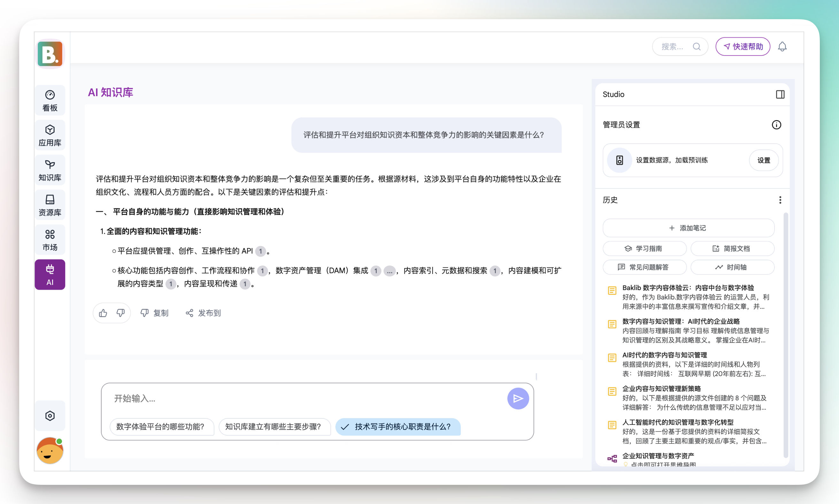
Task: Open the 资源库 resource library icon
Action: [50, 205]
